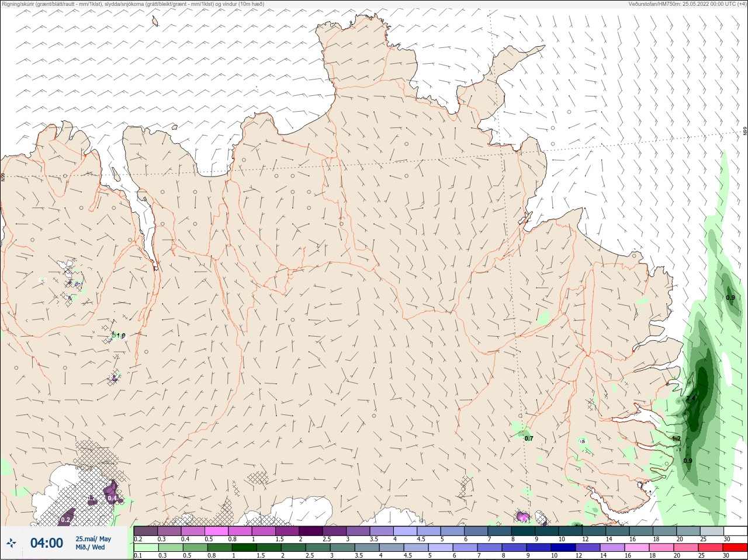Click the 0.2 value on the southwest glacier
The width and height of the screenshot is (748, 560).
point(65,520)
